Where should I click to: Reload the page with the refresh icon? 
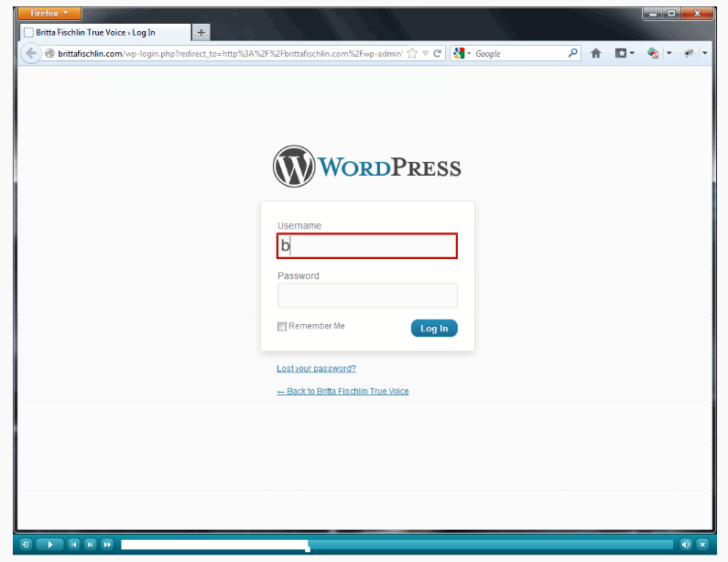(x=438, y=53)
